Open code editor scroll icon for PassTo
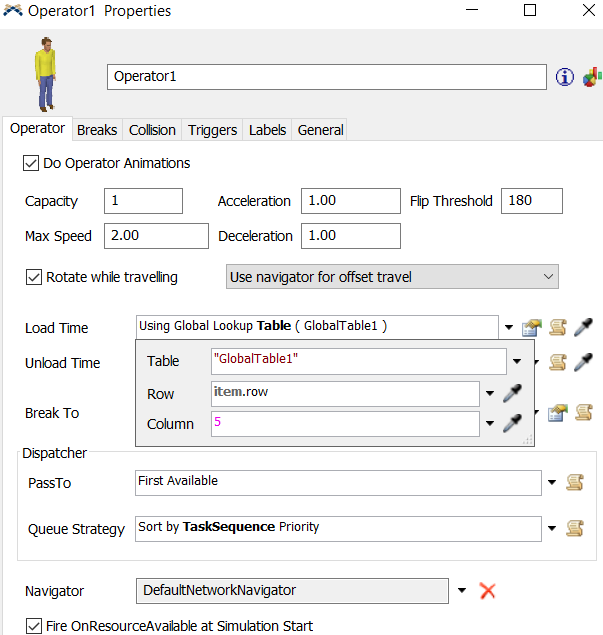603x635 pixels. point(575,483)
